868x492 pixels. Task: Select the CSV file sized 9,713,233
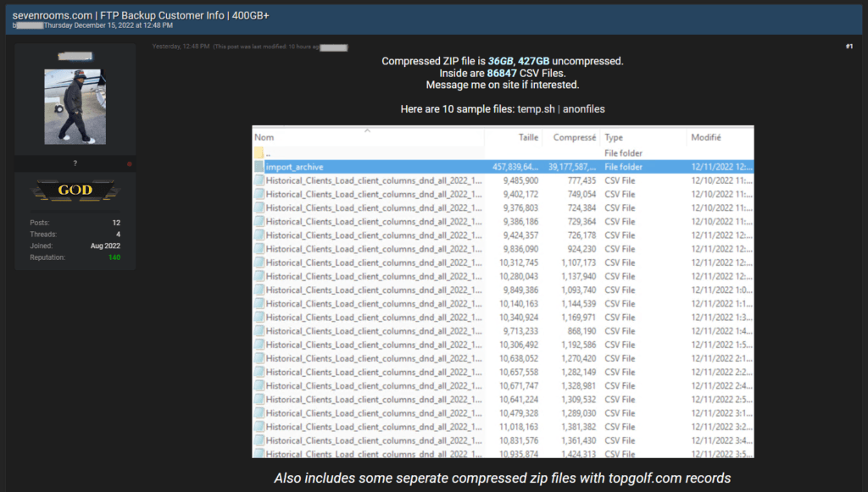click(x=503, y=331)
